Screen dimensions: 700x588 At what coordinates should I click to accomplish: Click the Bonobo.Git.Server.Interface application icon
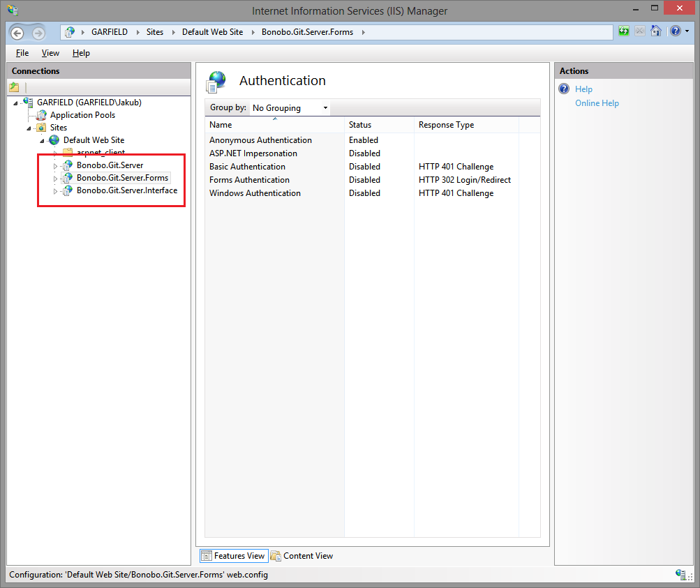tap(68, 190)
